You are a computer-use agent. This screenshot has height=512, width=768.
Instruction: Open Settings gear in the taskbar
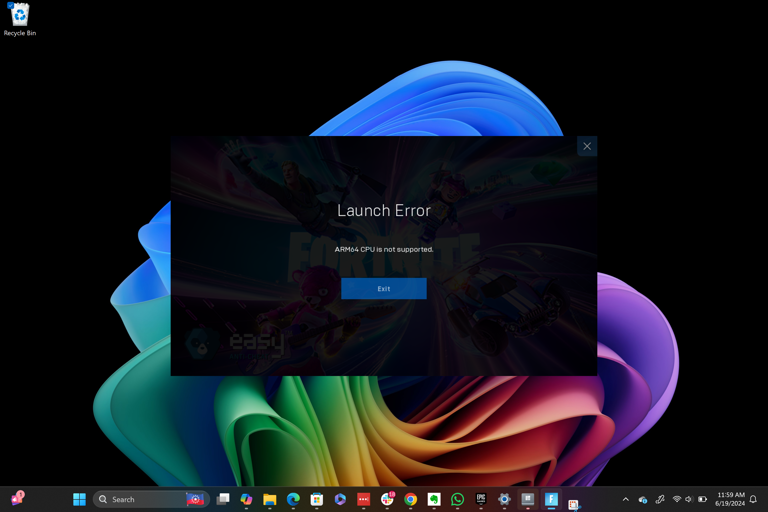pyautogui.click(x=504, y=499)
